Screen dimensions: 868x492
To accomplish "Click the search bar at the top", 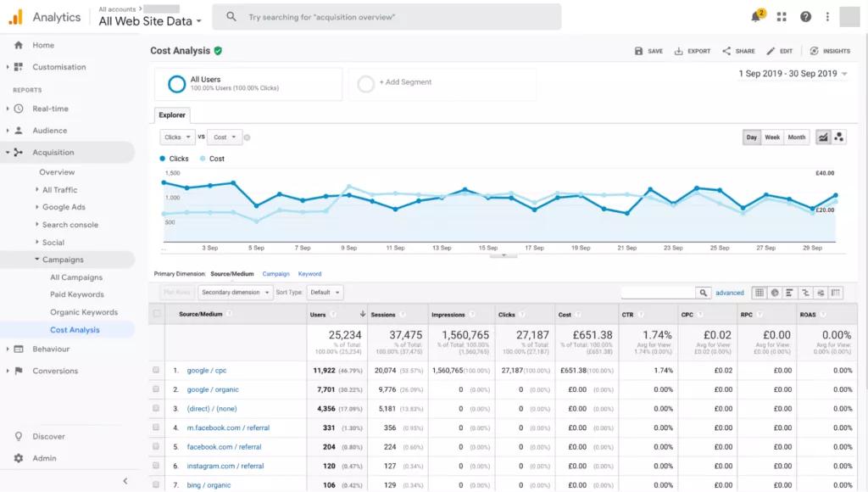I will click(x=387, y=17).
